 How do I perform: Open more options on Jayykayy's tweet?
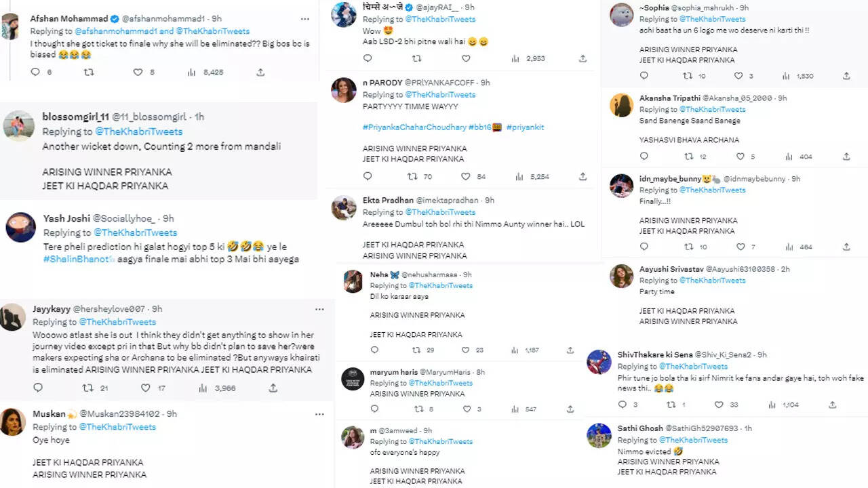click(319, 309)
